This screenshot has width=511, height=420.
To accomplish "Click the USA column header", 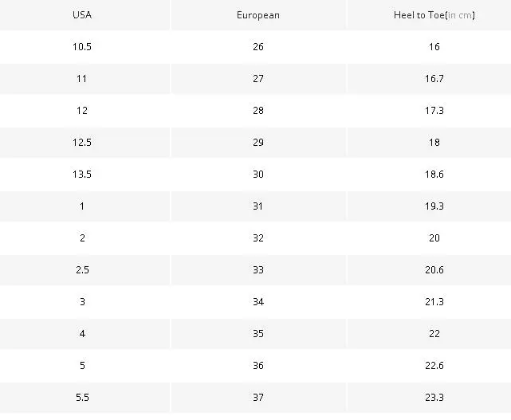I will click(82, 15).
